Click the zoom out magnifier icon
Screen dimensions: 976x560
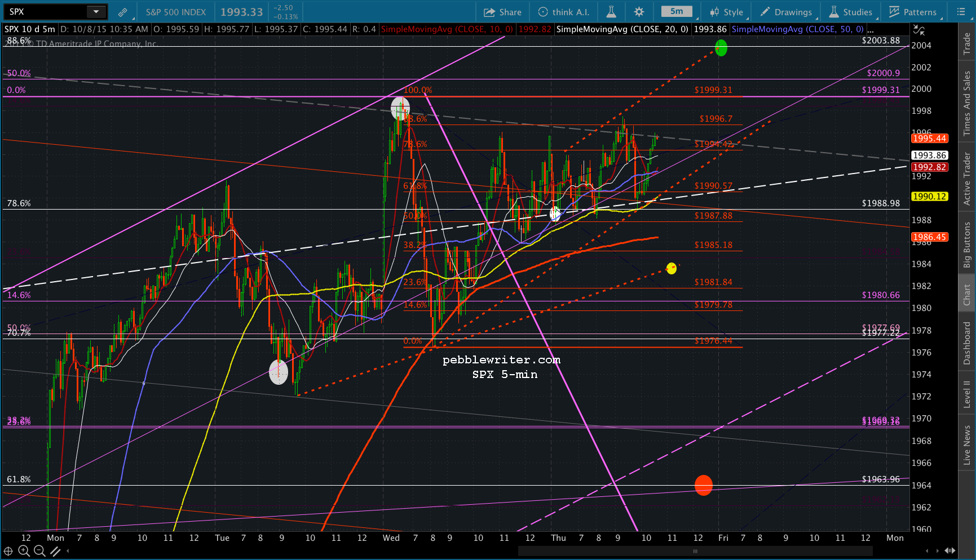point(39,550)
